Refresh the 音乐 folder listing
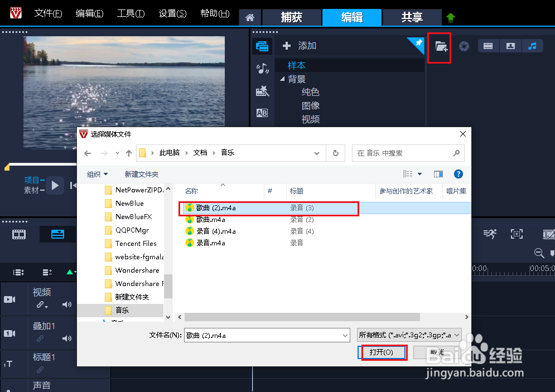Screen dimensions: 555x392 coord(336,153)
